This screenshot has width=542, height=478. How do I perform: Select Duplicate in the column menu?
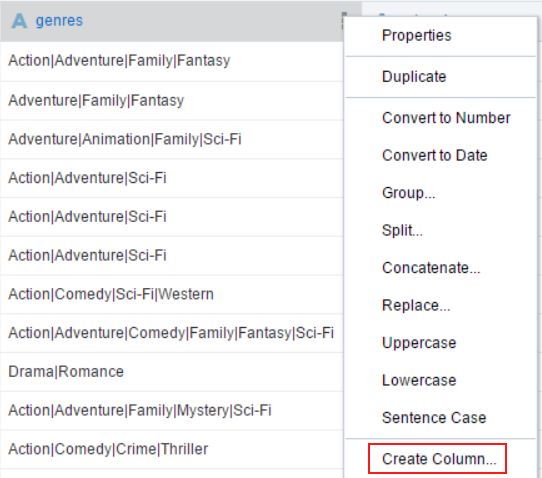(x=414, y=77)
